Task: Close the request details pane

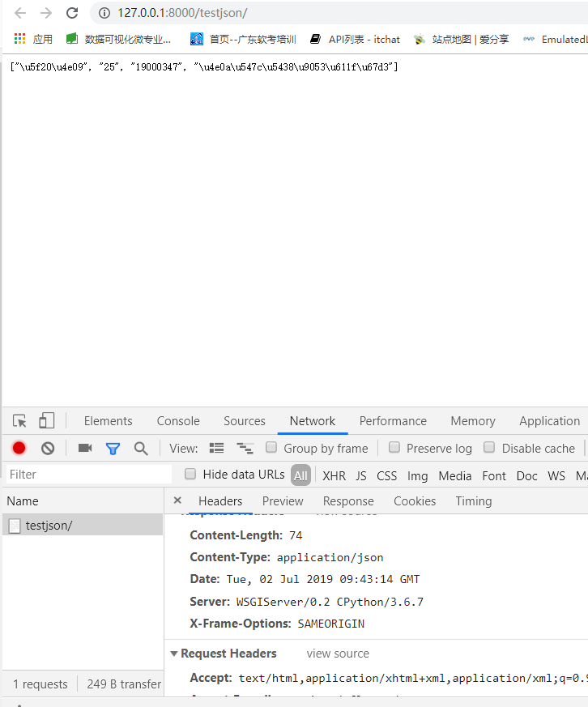Action: pos(177,500)
